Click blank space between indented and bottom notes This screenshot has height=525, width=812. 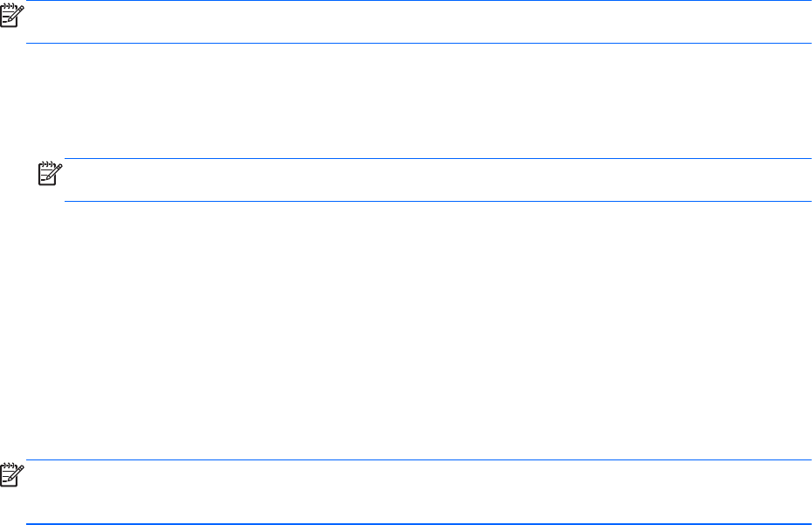click(x=419, y=332)
